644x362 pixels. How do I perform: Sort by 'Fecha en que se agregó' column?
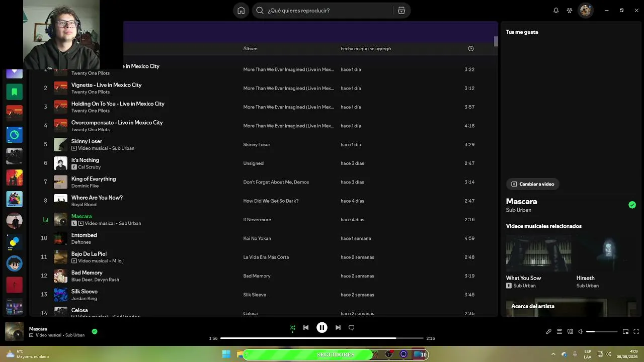coord(366,49)
